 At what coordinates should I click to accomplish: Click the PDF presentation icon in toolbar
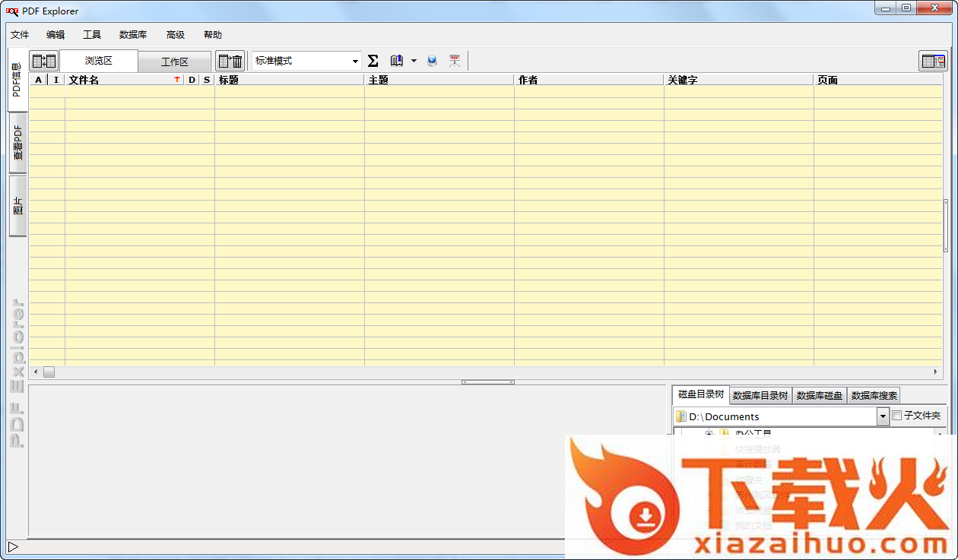click(455, 61)
